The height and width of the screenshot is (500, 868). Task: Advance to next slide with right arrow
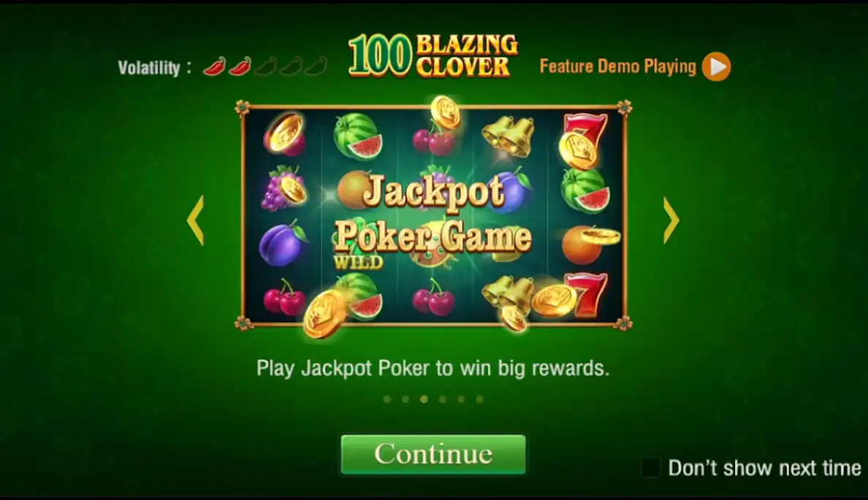(671, 220)
